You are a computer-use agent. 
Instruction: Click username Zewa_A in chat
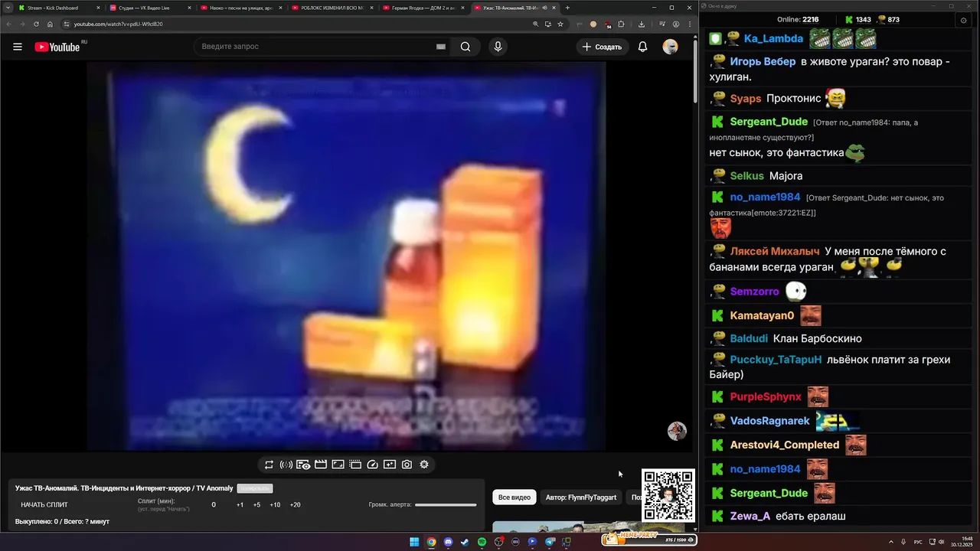750,516
